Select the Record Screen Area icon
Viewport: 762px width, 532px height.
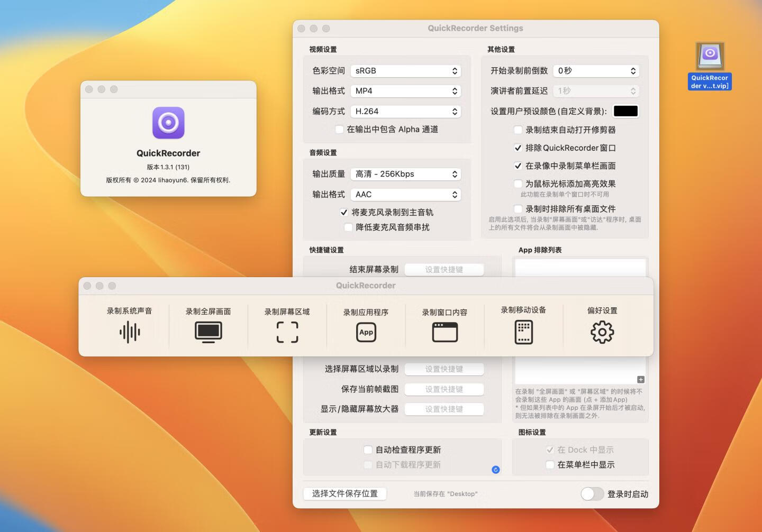pyautogui.click(x=287, y=332)
